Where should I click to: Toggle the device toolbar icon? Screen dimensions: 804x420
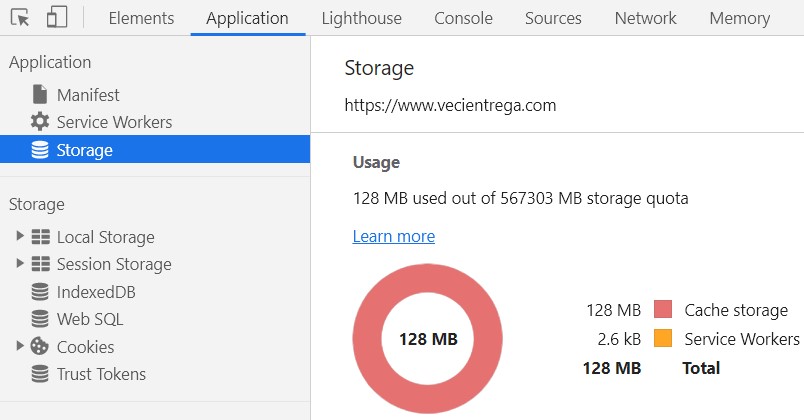(x=57, y=18)
